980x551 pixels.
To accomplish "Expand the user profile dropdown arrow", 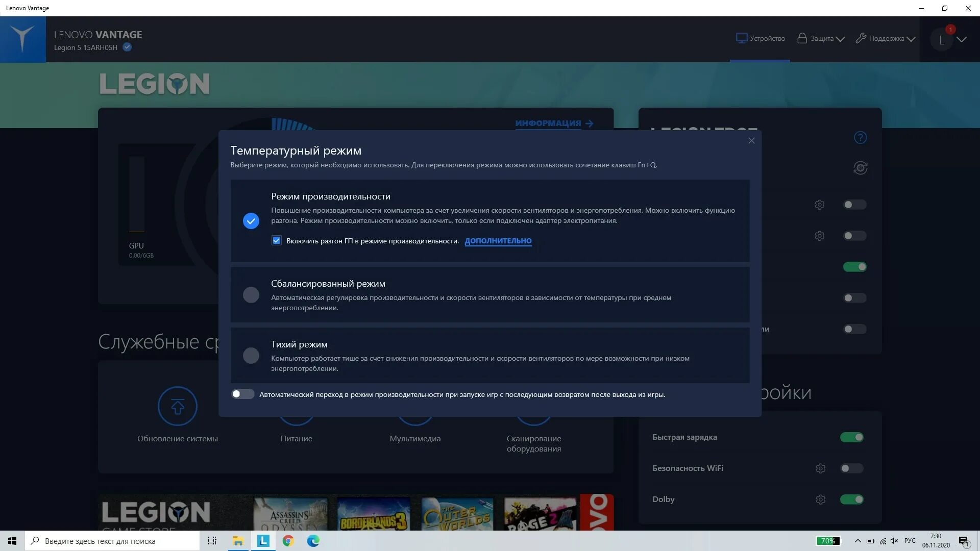I will tap(962, 39).
